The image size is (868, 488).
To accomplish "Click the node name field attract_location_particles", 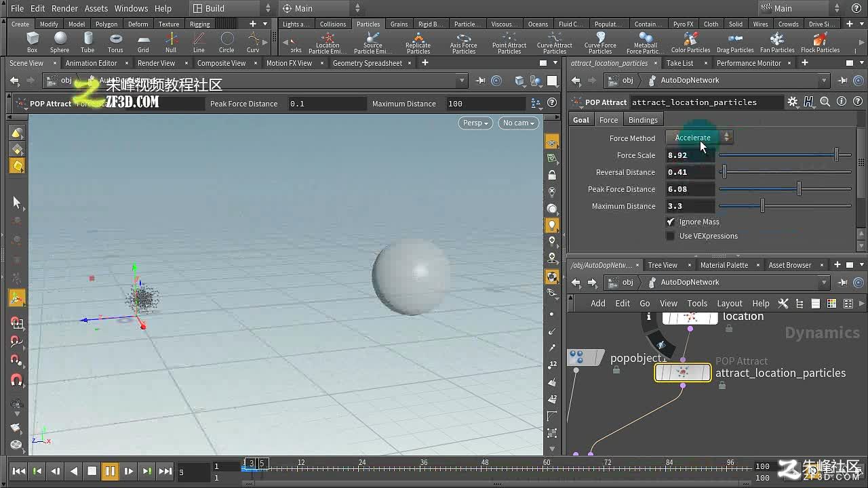I will coord(705,102).
